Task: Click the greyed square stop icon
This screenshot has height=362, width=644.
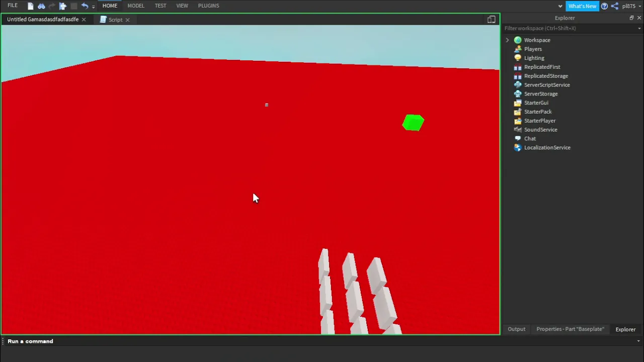Action: click(74, 6)
